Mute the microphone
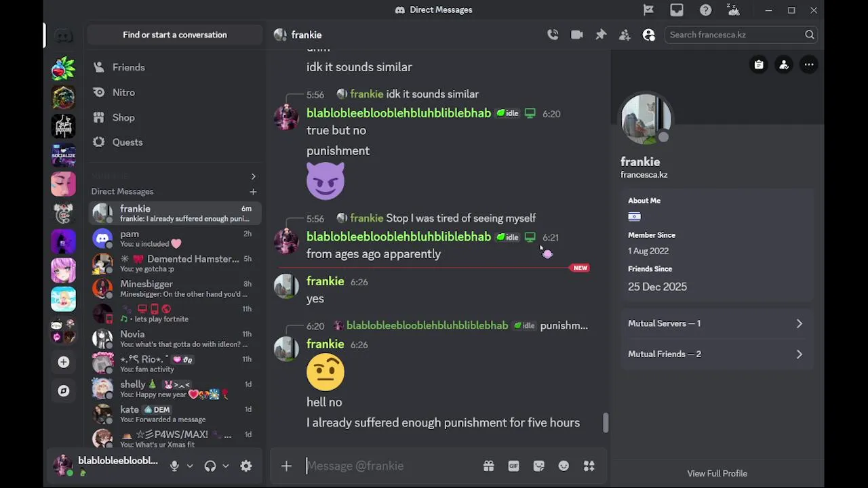The height and width of the screenshot is (488, 868). point(174,466)
